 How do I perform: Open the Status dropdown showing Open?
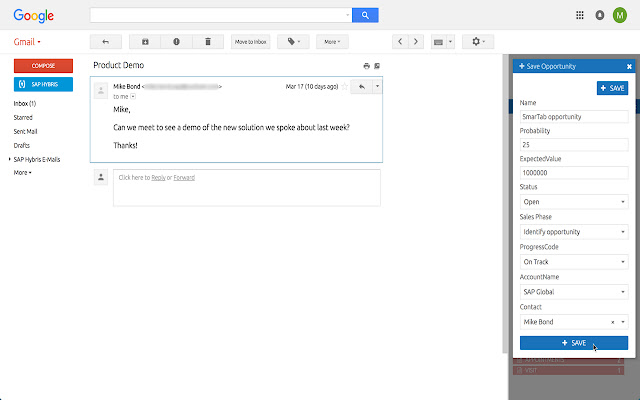574,202
